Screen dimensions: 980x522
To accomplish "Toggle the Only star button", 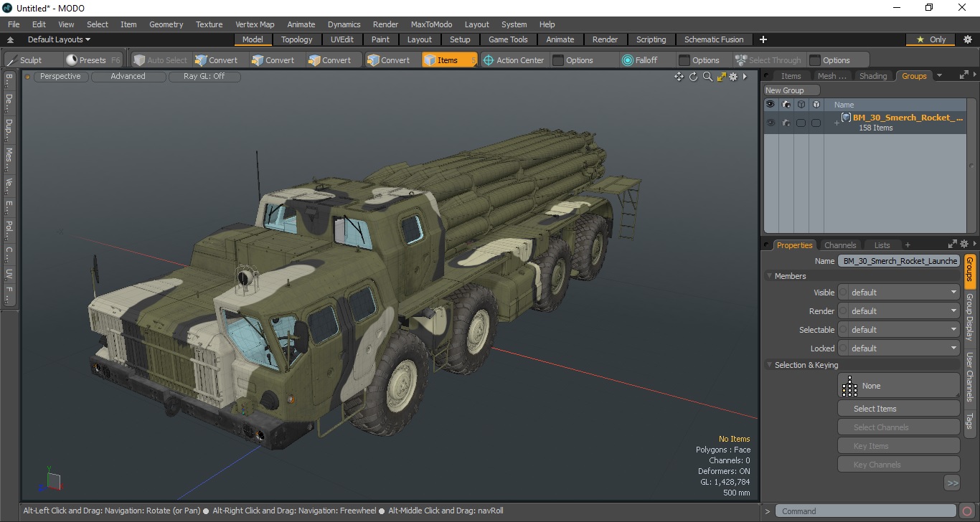I will pos(931,39).
